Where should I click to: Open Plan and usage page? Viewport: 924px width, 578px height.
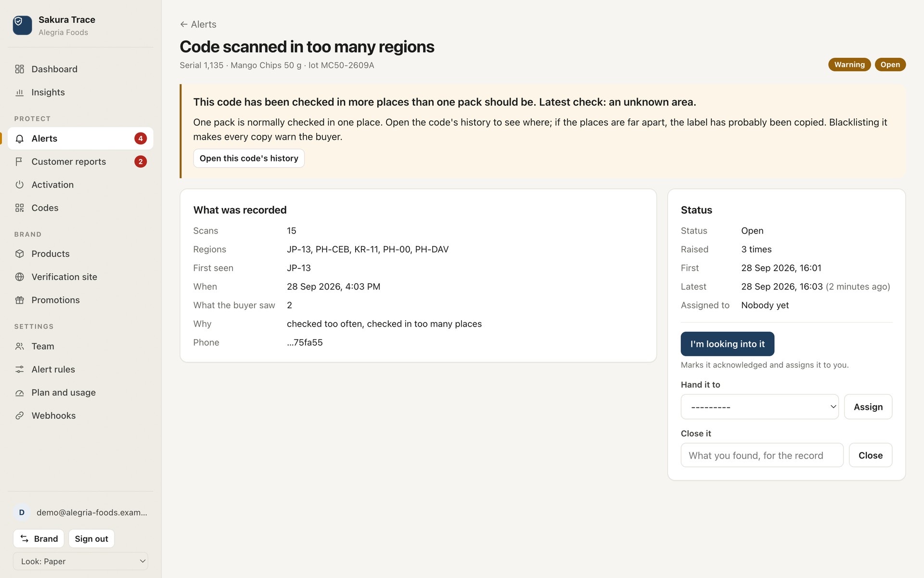coord(80,393)
